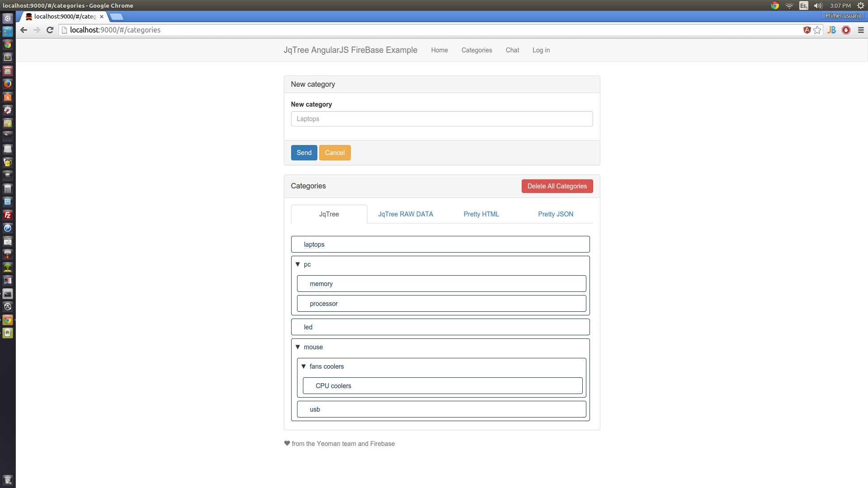The image size is (868, 488).
Task: Select CPU coolers tree node
Action: (x=443, y=386)
